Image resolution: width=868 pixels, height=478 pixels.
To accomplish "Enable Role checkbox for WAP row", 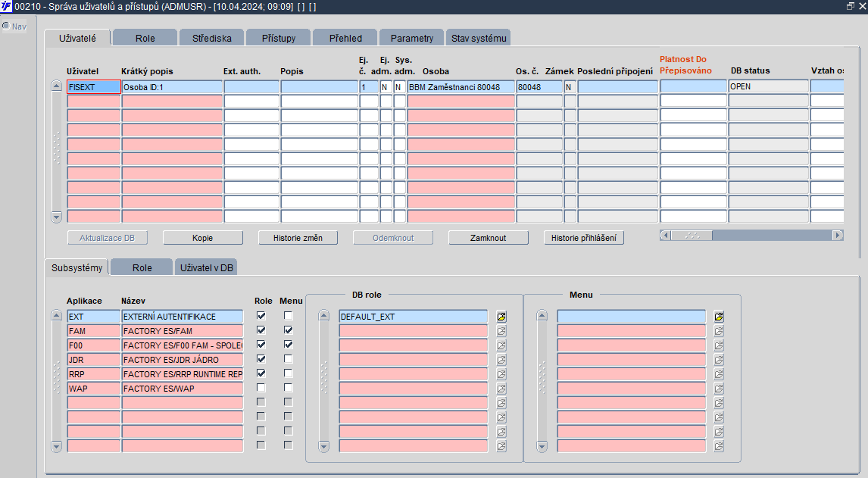I will point(261,388).
